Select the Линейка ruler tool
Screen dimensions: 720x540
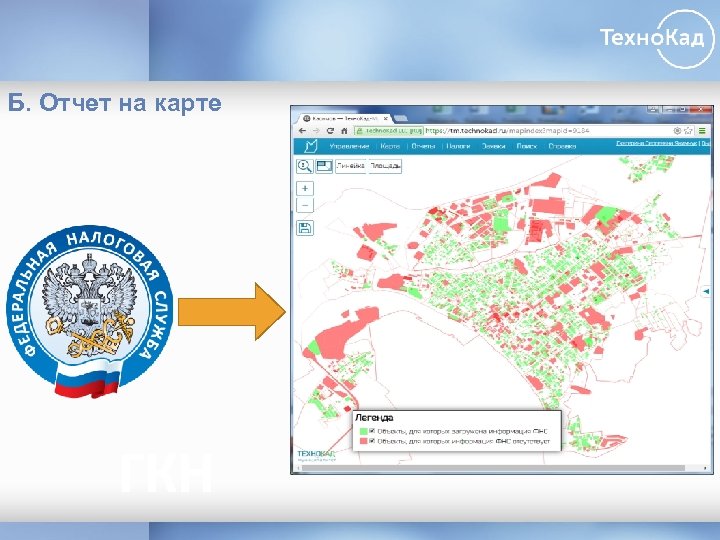pos(351,166)
